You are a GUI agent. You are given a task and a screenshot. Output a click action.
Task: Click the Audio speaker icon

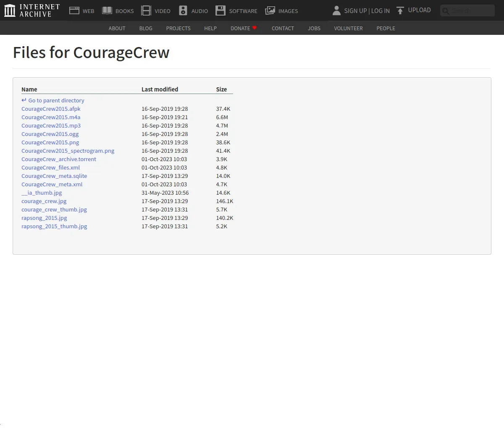(x=183, y=10)
